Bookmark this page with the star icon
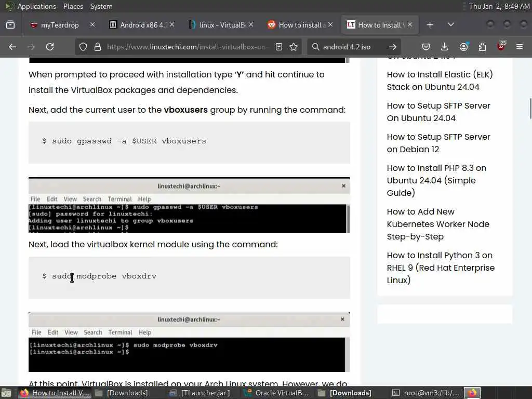532x399 pixels. pyautogui.click(x=294, y=47)
